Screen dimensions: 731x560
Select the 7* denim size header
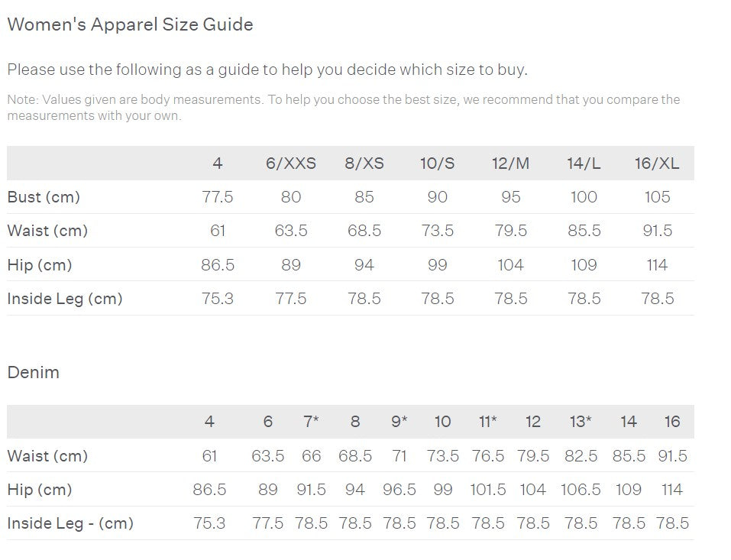[x=311, y=422]
